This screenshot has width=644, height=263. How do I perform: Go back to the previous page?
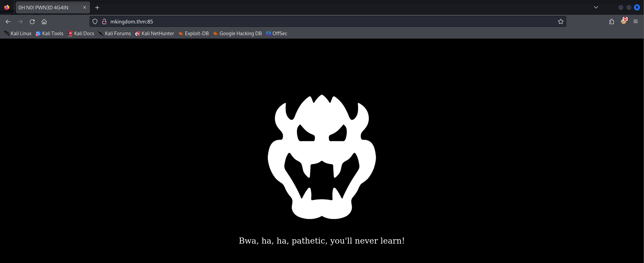(x=8, y=21)
